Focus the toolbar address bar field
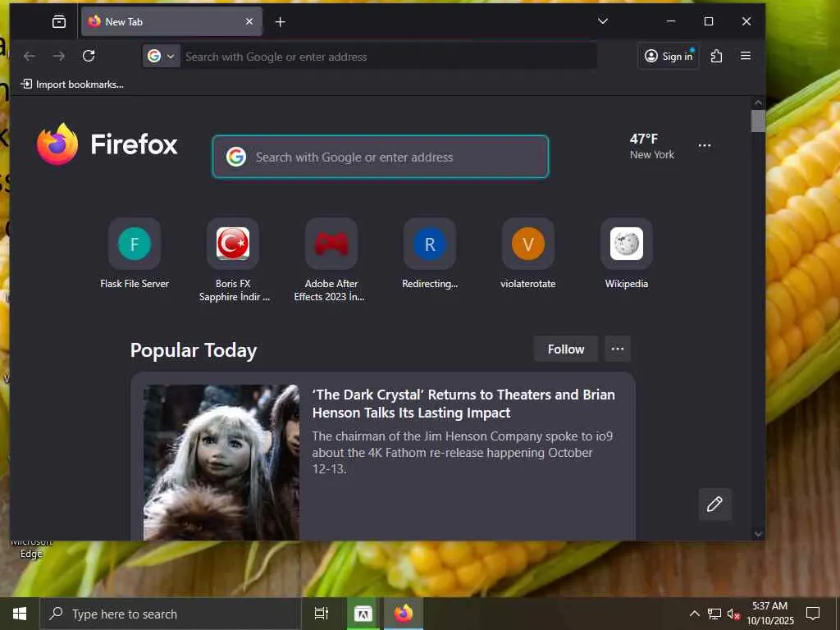 tap(388, 57)
